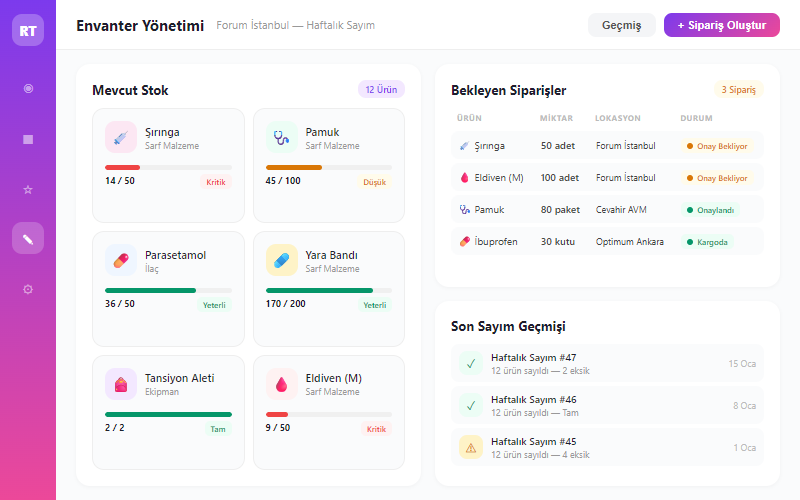Click the 12 Ürün badge
Image resolution: width=800 pixels, height=500 pixels.
[x=381, y=89]
